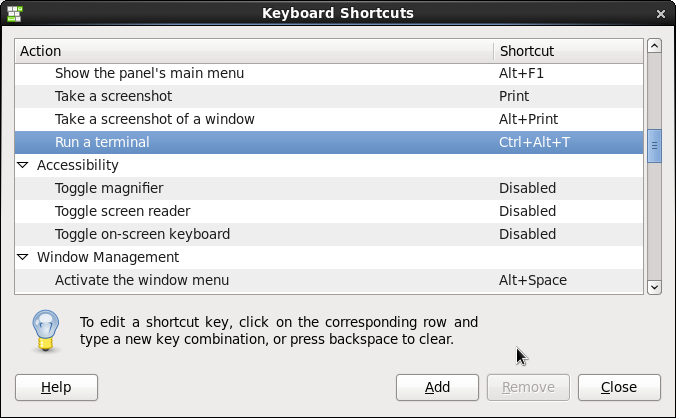Screen dimensions: 676x418
Task: Collapse the Window Management section
Action: click(23, 257)
